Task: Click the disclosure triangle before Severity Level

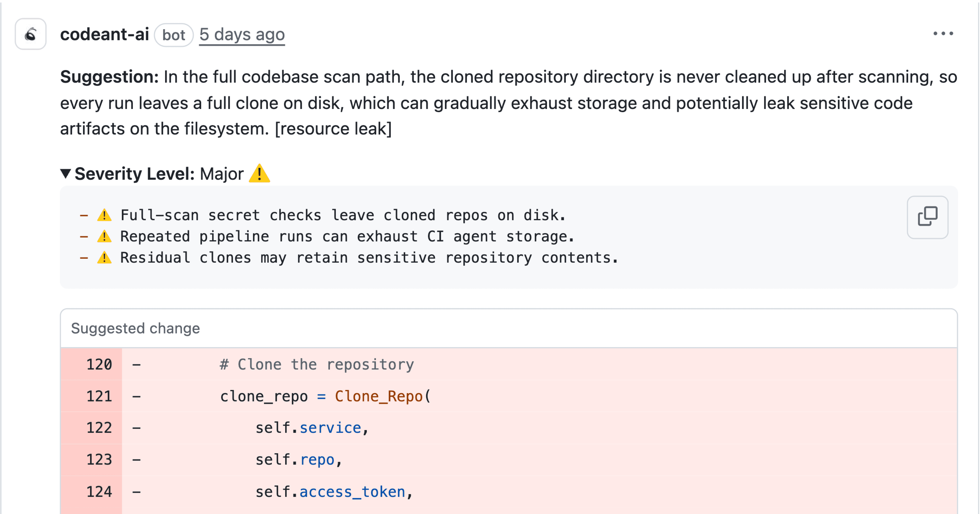Action: 66,174
